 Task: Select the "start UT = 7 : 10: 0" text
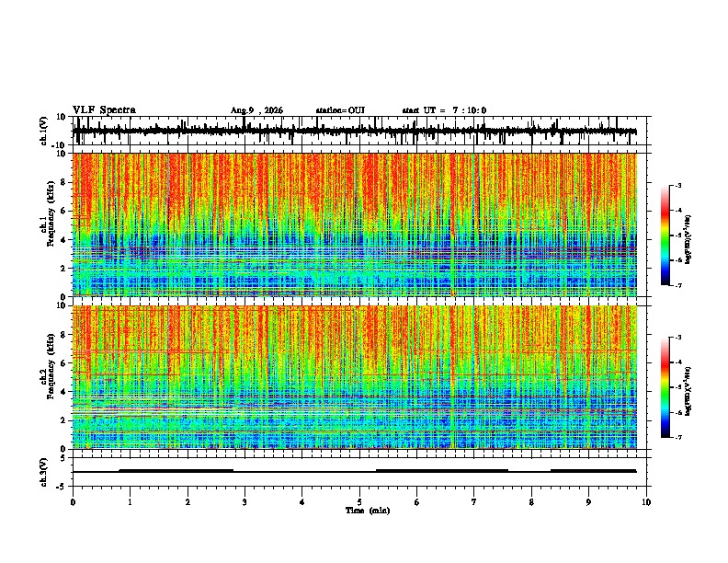coord(444,110)
